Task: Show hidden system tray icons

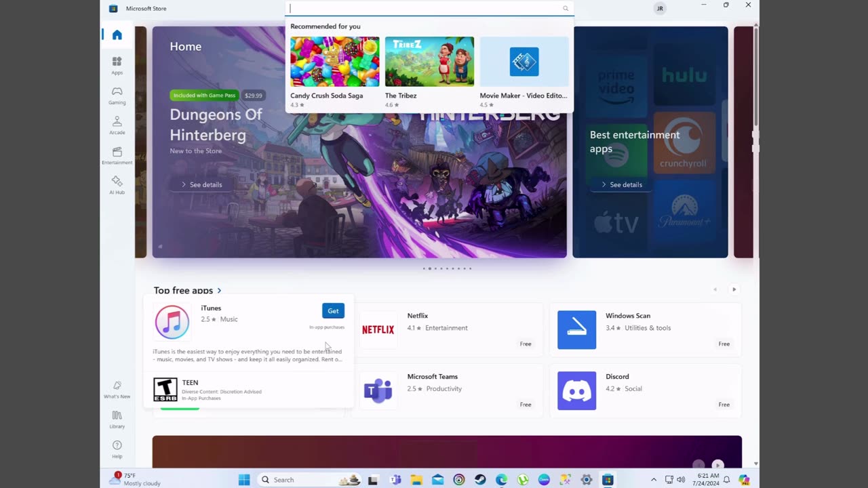Action: coord(654,479)
